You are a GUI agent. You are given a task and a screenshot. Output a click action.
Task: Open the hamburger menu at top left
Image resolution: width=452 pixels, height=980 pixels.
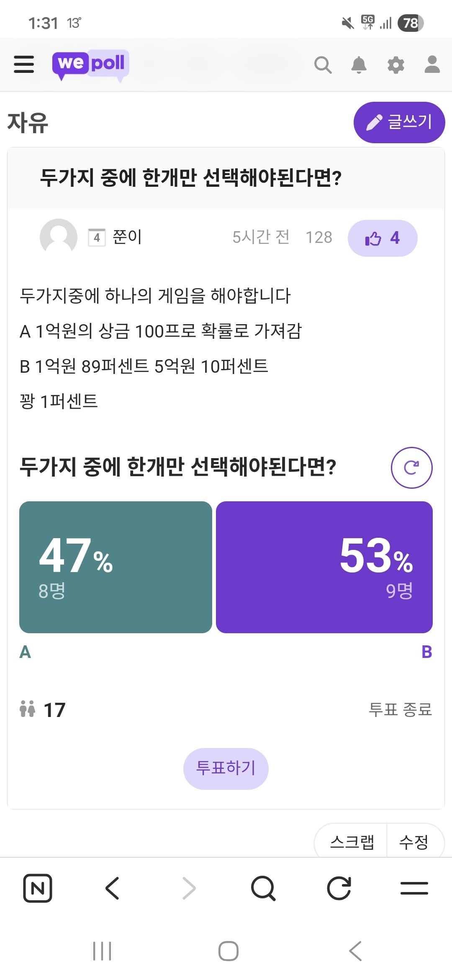(24, 64)
